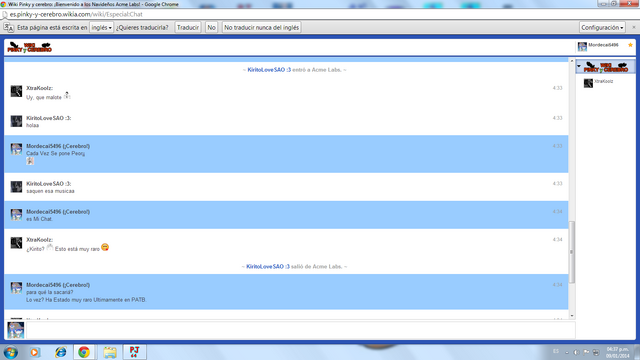640x360 pixels.
Task: Focus the chat message input box
Action: (x=300, y=330)
